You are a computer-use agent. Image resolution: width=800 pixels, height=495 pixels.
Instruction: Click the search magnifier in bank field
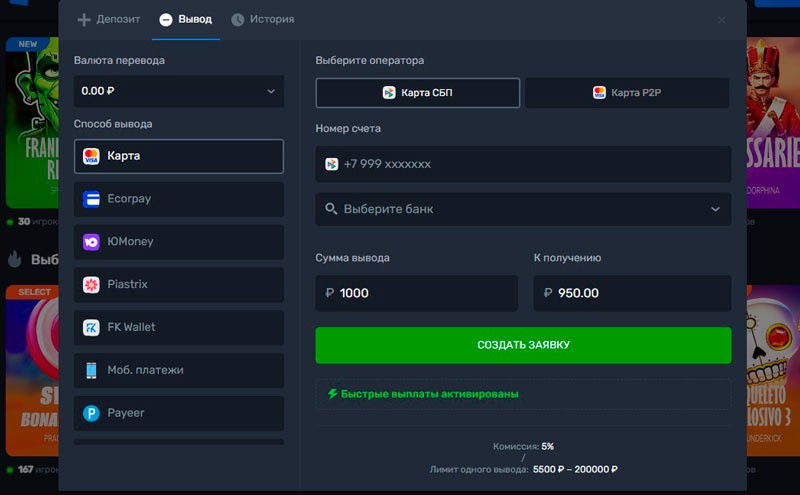(x=331, y=209)
